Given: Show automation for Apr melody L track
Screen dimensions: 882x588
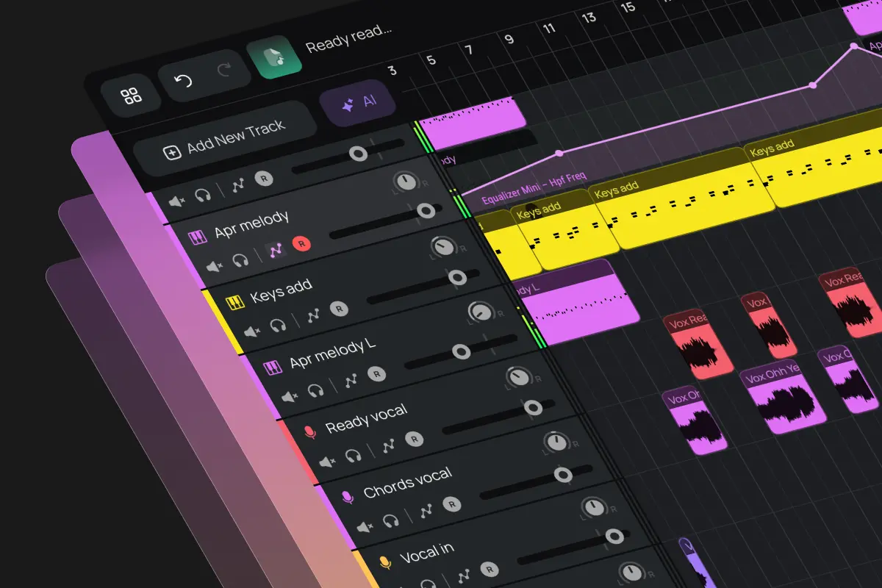Looking at the screenshot, I should [x=351, y=380].
